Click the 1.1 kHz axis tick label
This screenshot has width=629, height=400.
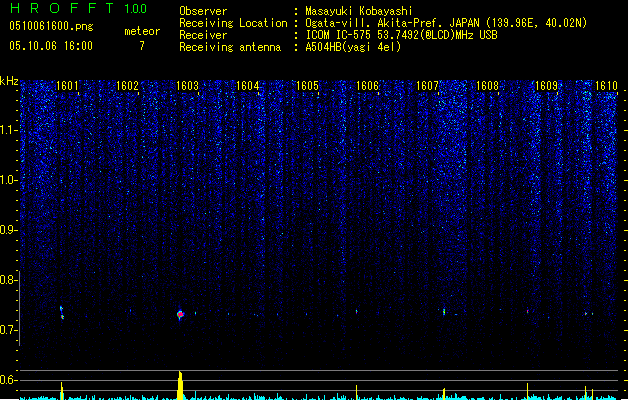9,130
